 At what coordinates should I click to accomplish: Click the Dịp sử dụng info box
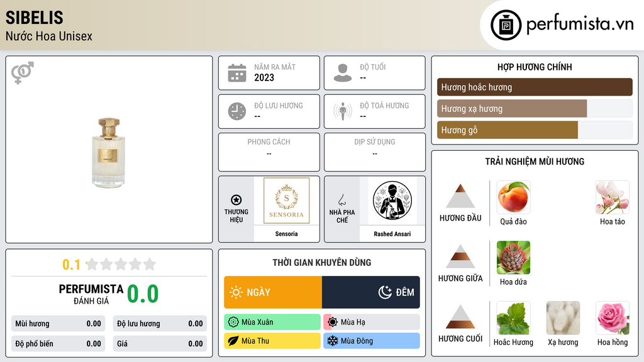[375, 152]
